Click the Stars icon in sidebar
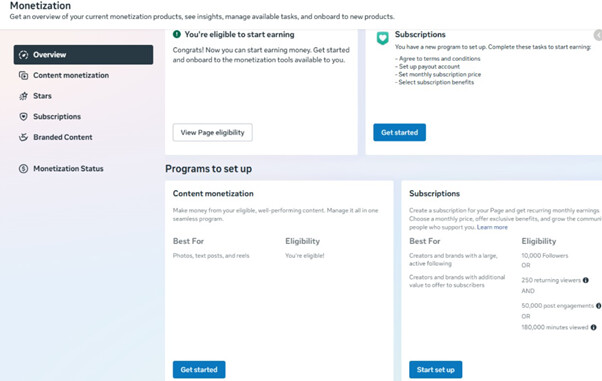Image resolution: width=602 pixels, height=381 pixels. (x=23, y=96)
